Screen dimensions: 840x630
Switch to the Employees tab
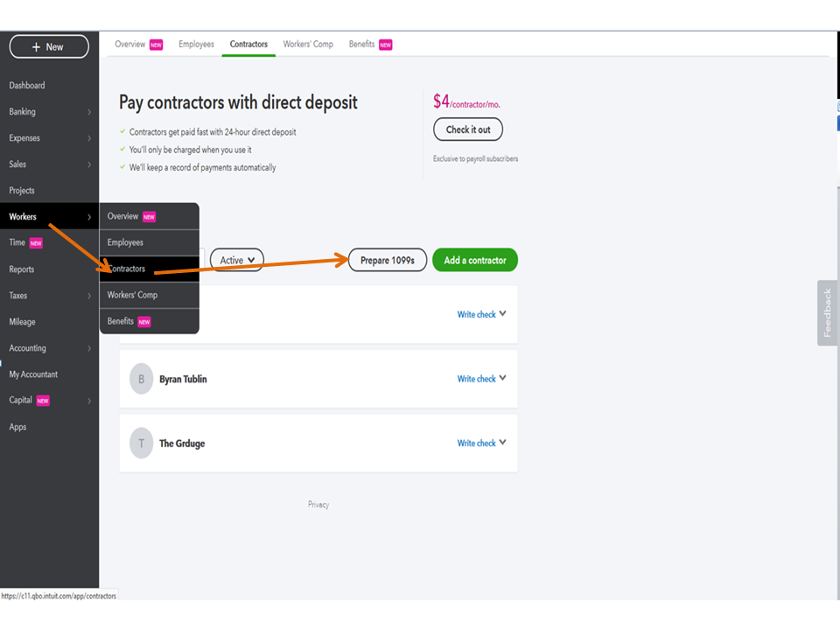coord(196,45)
